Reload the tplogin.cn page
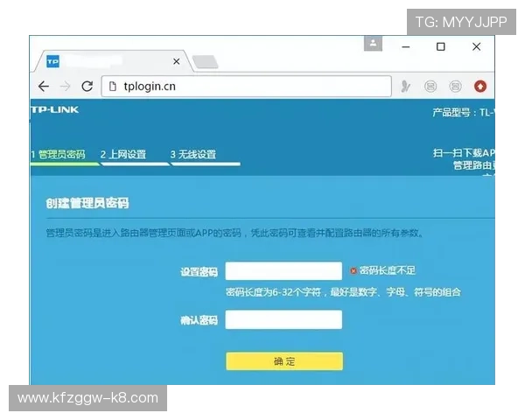This screenshot has width=525, height=420. (x=87, y=87)
